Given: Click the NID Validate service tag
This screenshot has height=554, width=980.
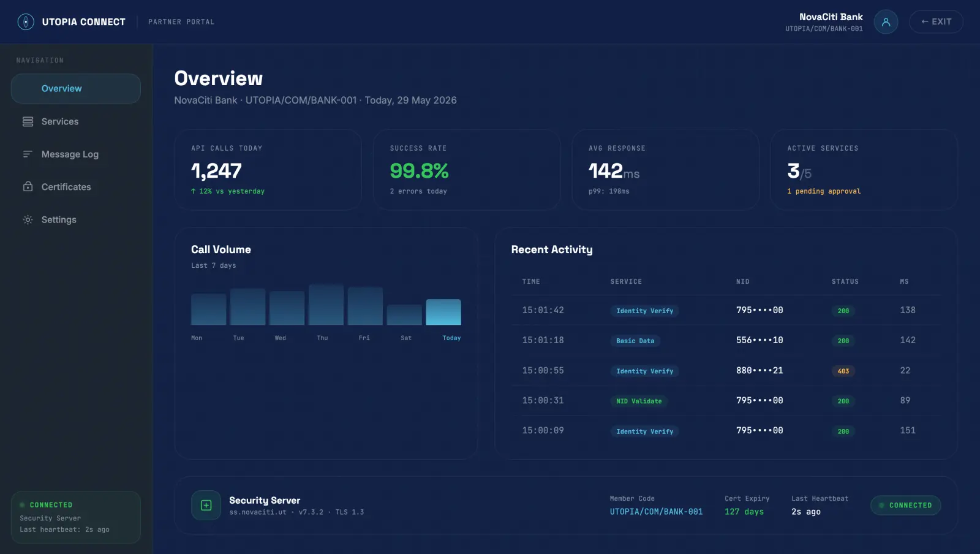Looking at the screenshot, I should tap(639, 401).
